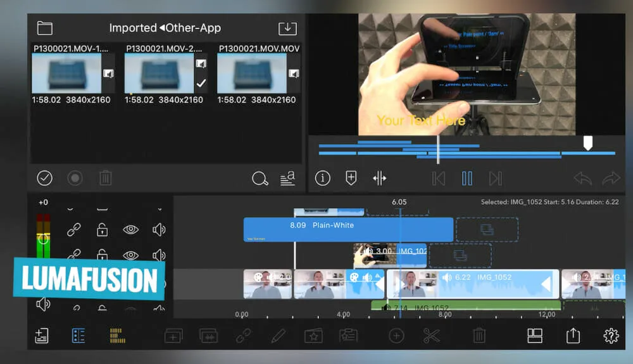Open the library source folder icon
Viewport: 633px width, 364px height.
click(x=44, y=28)
